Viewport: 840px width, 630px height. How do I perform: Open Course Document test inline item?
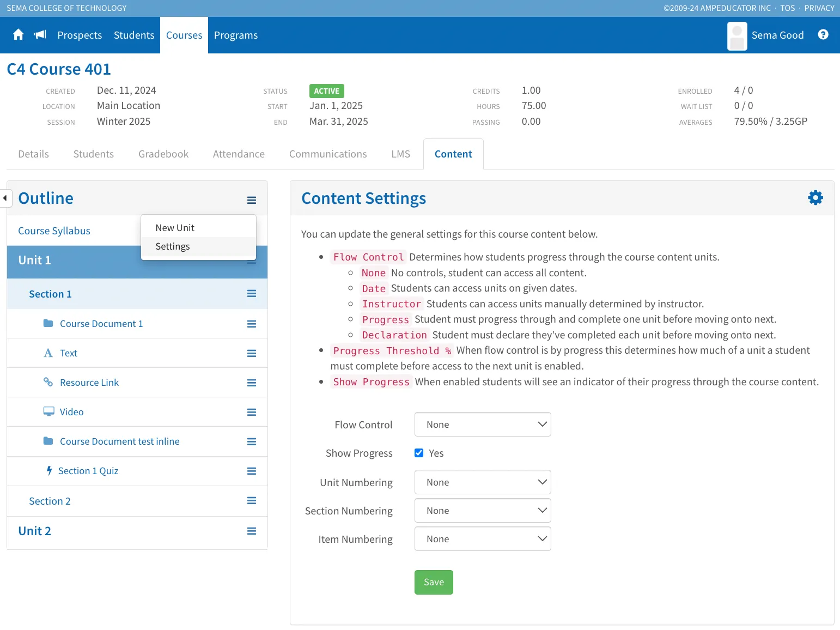[x=119, y=441]
